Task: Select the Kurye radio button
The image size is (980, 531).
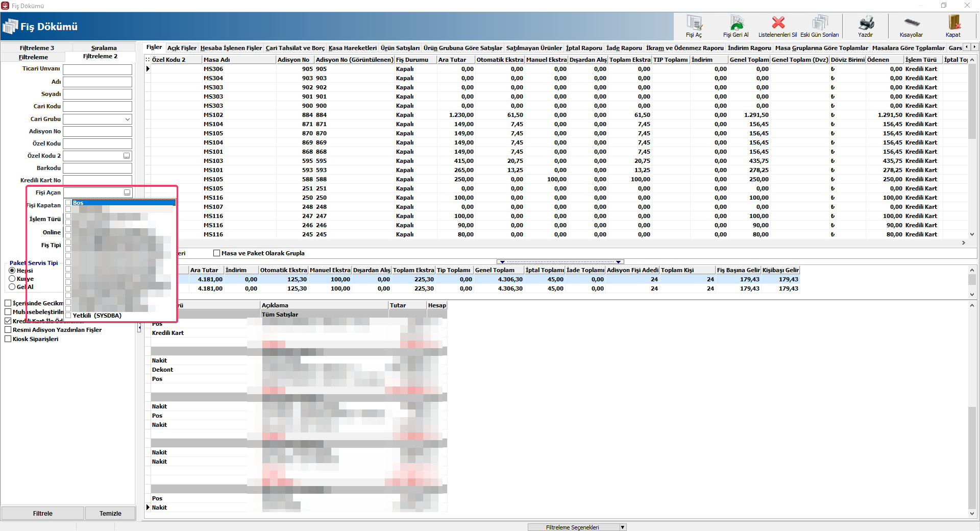Action: pyautogui.click(x=12, y=279)
